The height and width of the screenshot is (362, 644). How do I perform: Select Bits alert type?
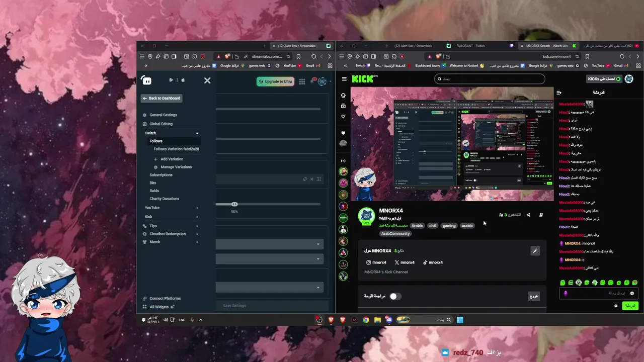pyautogui.click(x=153, y=183)
